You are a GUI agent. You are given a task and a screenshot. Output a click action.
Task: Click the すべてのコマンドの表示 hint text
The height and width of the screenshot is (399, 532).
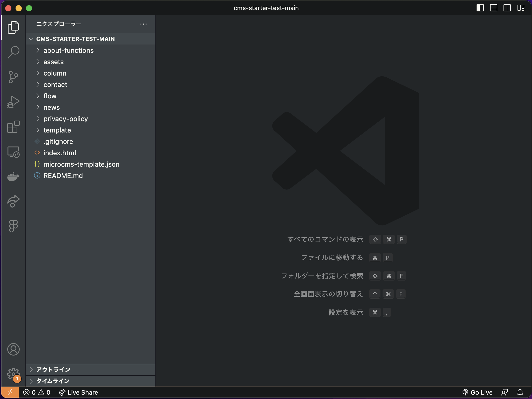click(x=325, y=239)
